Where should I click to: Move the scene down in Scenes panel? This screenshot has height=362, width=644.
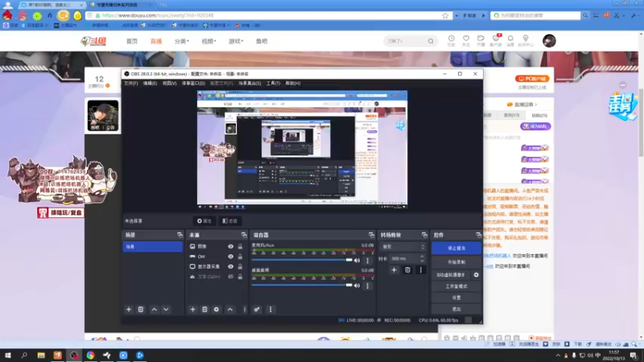(x=166, y=310)
